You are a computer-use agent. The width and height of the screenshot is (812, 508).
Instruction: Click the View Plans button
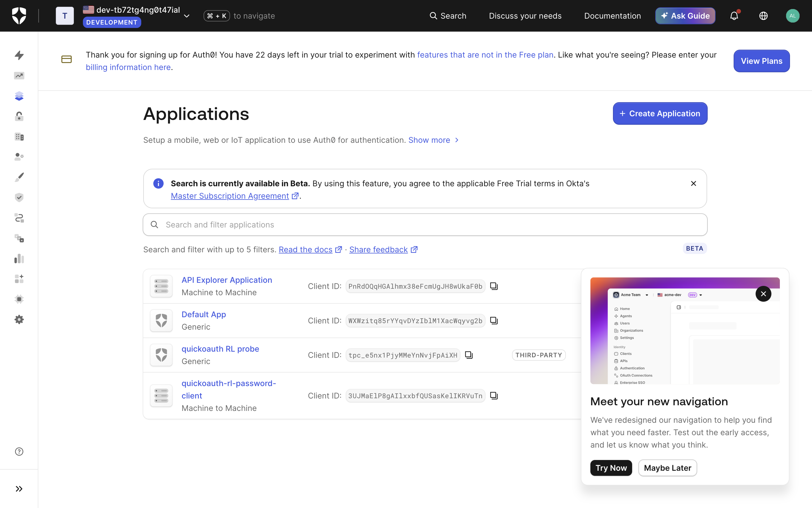[x=762, y=61]
